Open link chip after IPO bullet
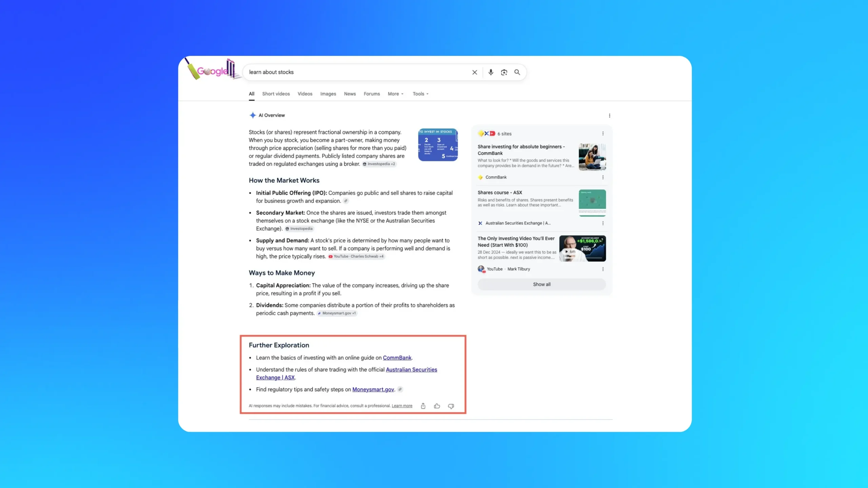Image resolution: width=868 pixels, height=488 pixels. pyautogui.click(x=346, y=201)
